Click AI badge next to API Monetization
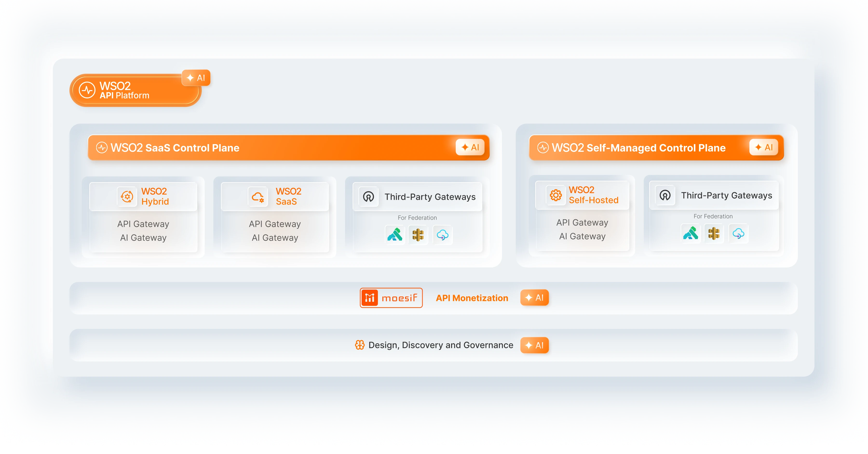Image resolution: width=868 pixels, height=454 pixels. (x=534, y=298)
